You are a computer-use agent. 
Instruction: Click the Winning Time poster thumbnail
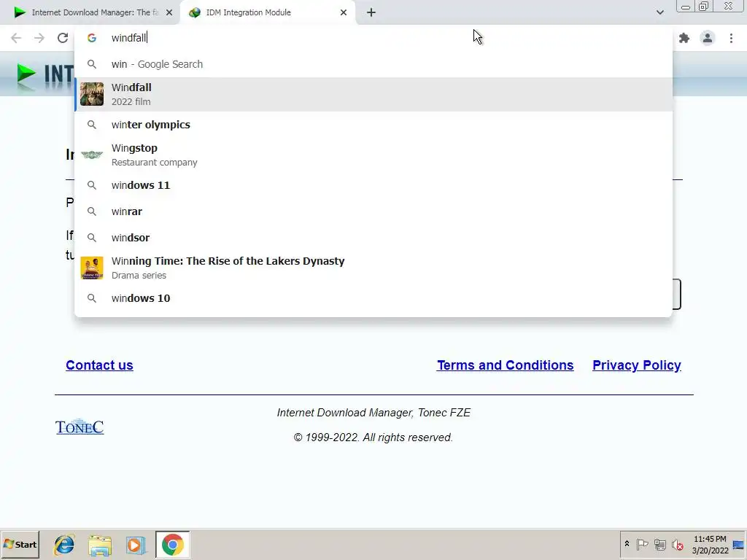pos(92,268)
